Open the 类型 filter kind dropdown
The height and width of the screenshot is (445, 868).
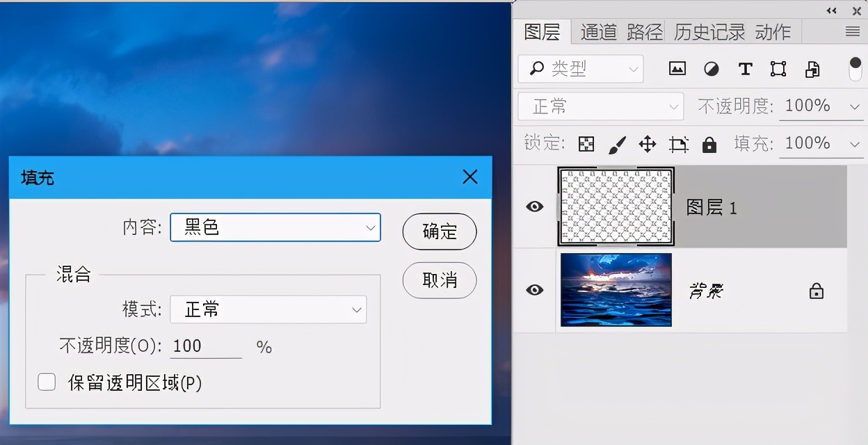(x=581, y=69)
